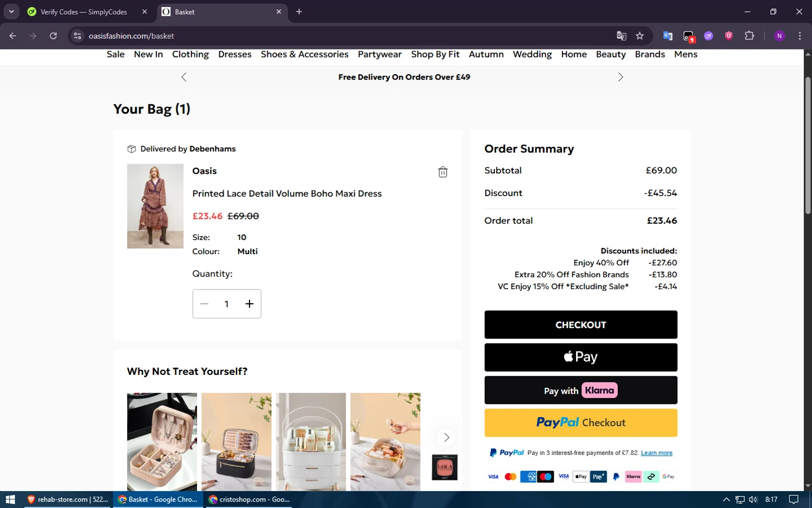
Task: Open a new browser tab
Action: (x=299, y=11)
